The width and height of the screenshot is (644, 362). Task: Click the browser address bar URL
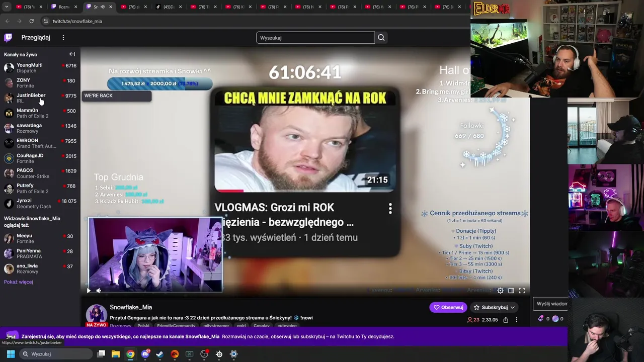click(x=77, y=21)
